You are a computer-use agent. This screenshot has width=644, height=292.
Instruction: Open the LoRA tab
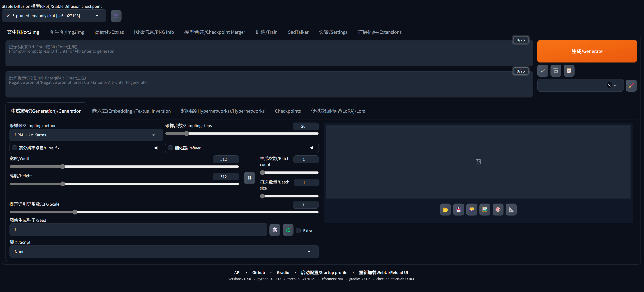(x=338, y=111)
